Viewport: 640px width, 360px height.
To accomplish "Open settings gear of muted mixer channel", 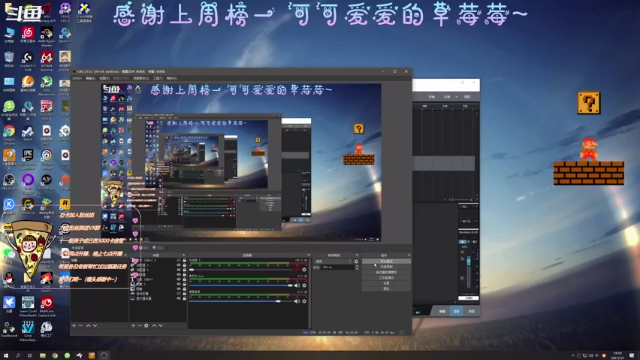I will point(304,269).
